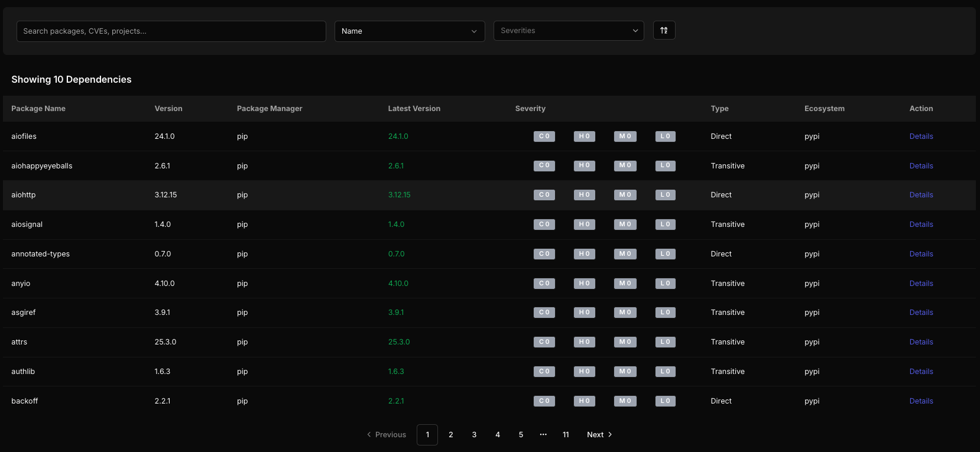Click the critical severity badge for aiohappyeyeballs
Screen dimensions: 980x452
click(544, 166)
